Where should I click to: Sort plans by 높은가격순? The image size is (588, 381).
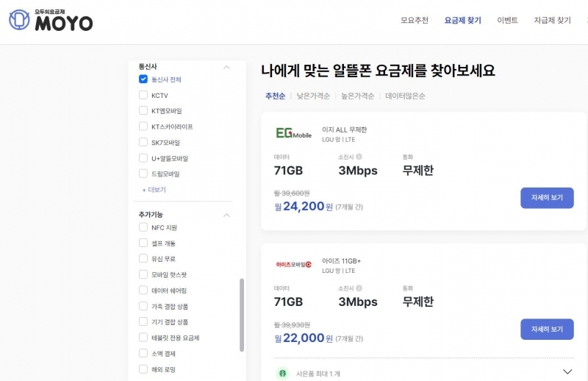pos(357,96)
